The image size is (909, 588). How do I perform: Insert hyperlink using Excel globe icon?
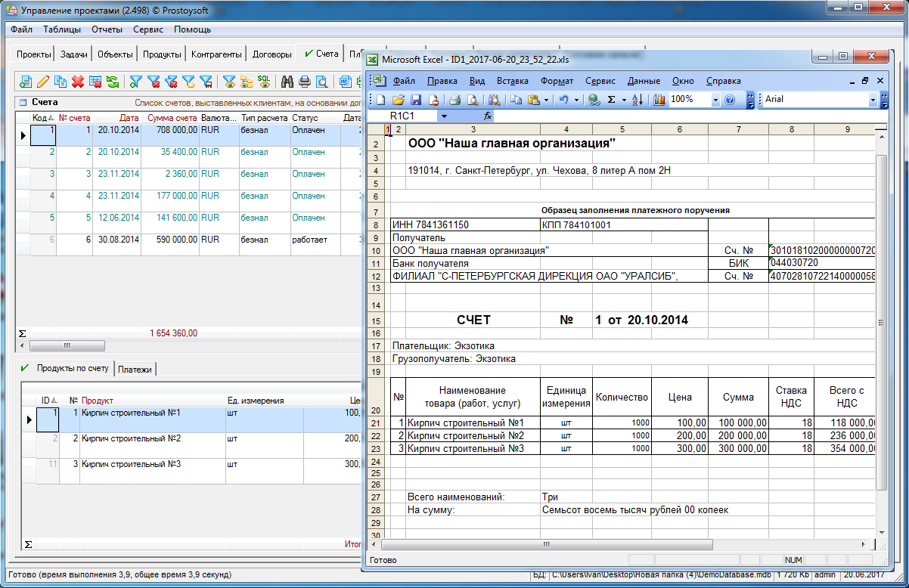pyautogui.click(x=593, y=99)
